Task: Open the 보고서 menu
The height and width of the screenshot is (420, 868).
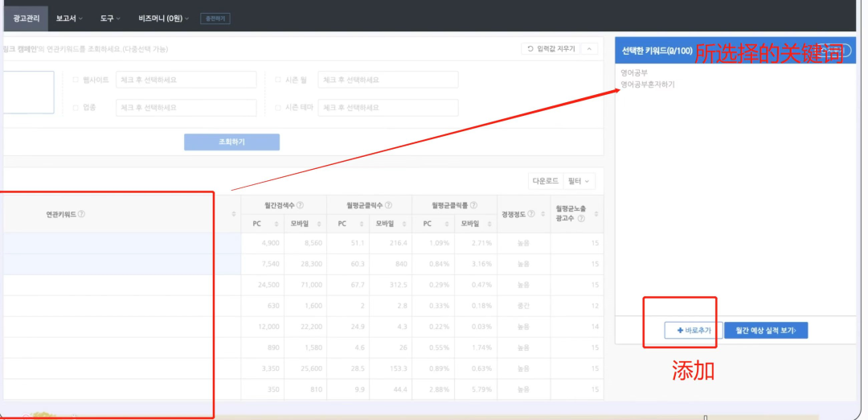Action: pyautogui.click(x=69, y=19)
